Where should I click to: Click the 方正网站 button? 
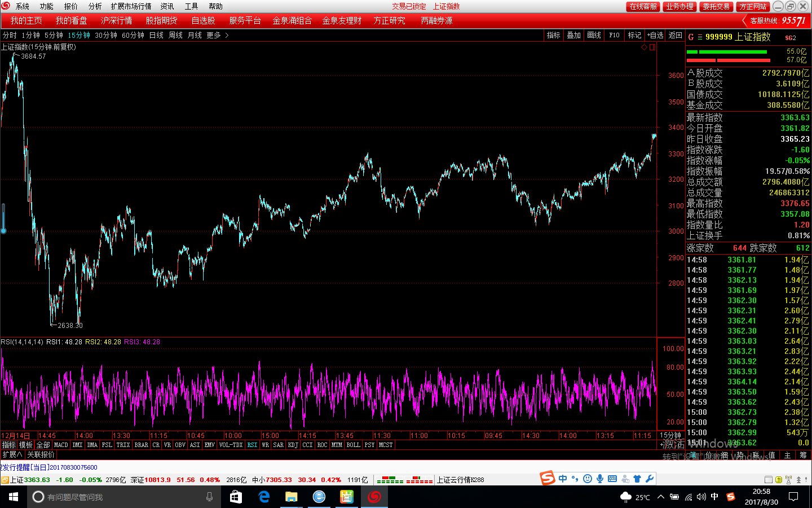pyautogui.click(x=753, y=6)
